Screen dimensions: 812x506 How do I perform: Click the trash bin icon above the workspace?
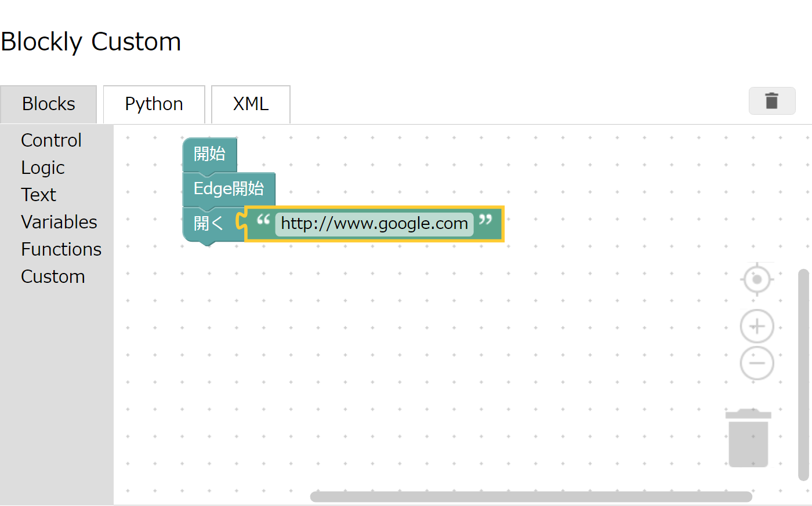(x=772, y=100)
